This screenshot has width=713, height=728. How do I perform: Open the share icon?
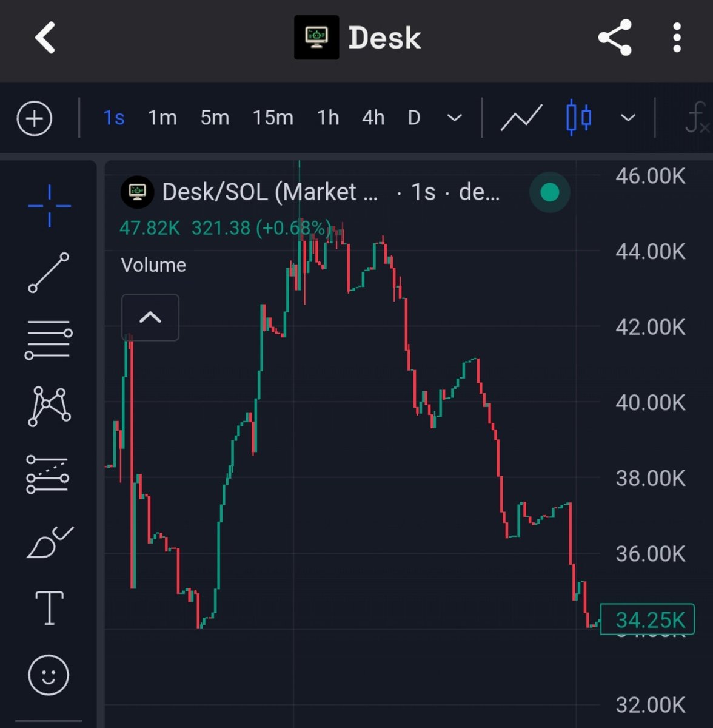[x=615, y=38]
